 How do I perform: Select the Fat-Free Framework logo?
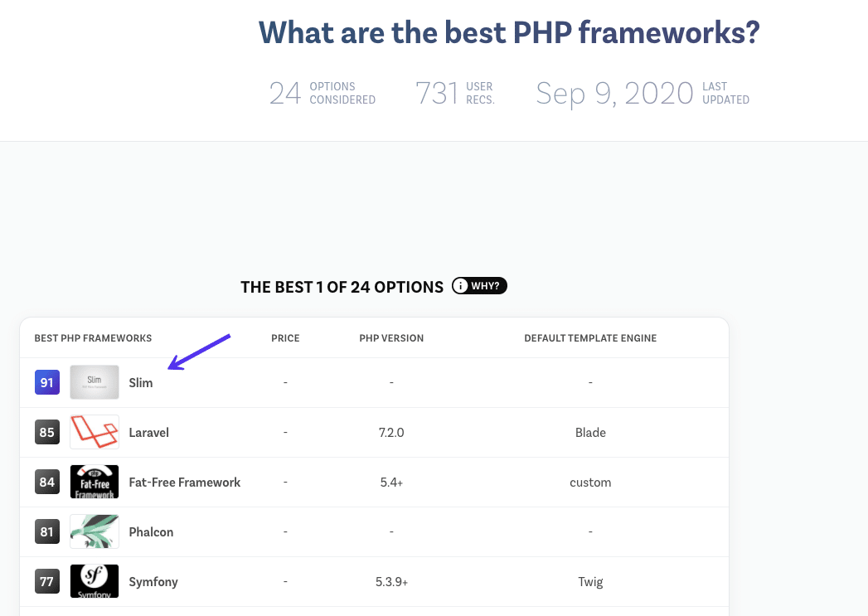(x=94, y=482)
